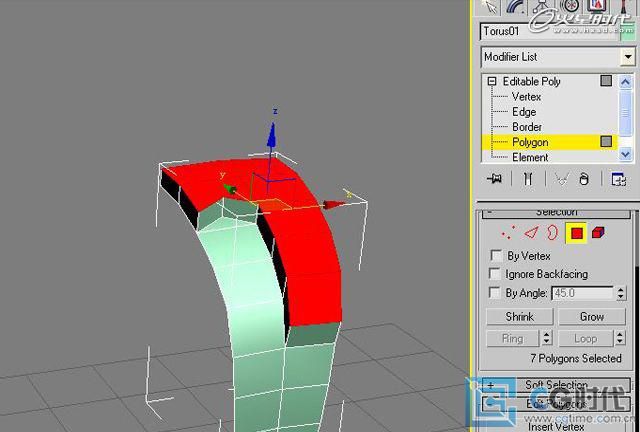Open the object color swatch beside Torus01
Image resolution: width=640 pixels, height=432 pixels.
628,33
